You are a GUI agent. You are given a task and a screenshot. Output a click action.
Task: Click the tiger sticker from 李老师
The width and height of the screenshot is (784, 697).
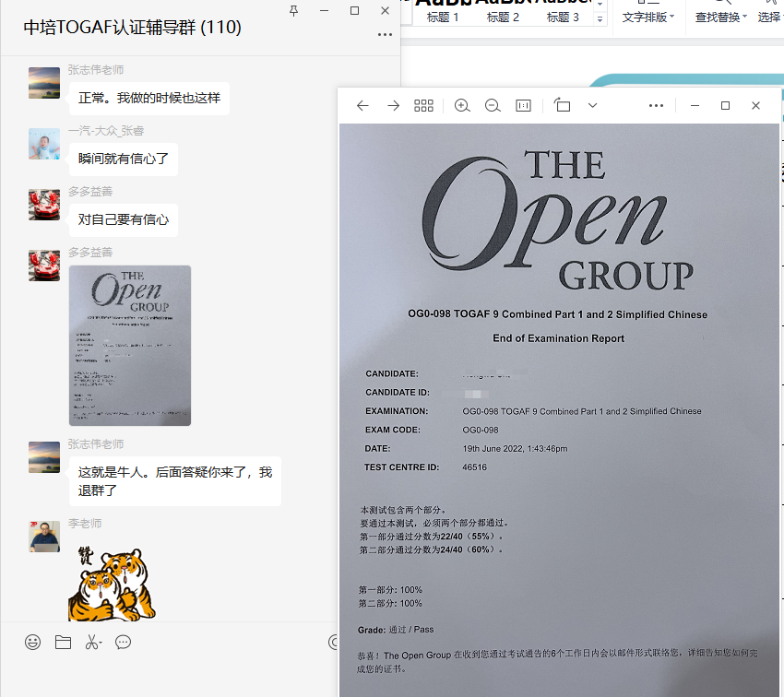(x=112, y=583)
